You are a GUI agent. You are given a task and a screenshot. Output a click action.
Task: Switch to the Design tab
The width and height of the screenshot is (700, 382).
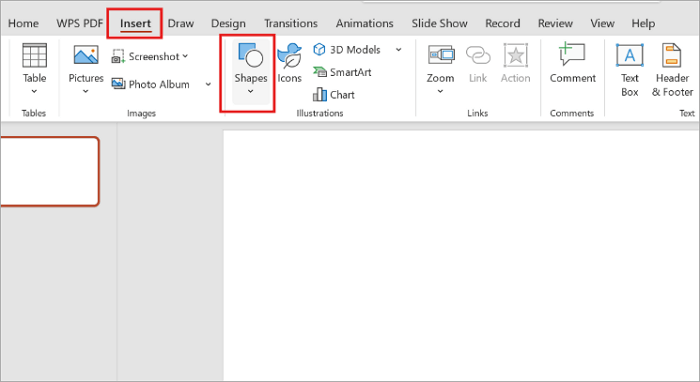point(228,23)
